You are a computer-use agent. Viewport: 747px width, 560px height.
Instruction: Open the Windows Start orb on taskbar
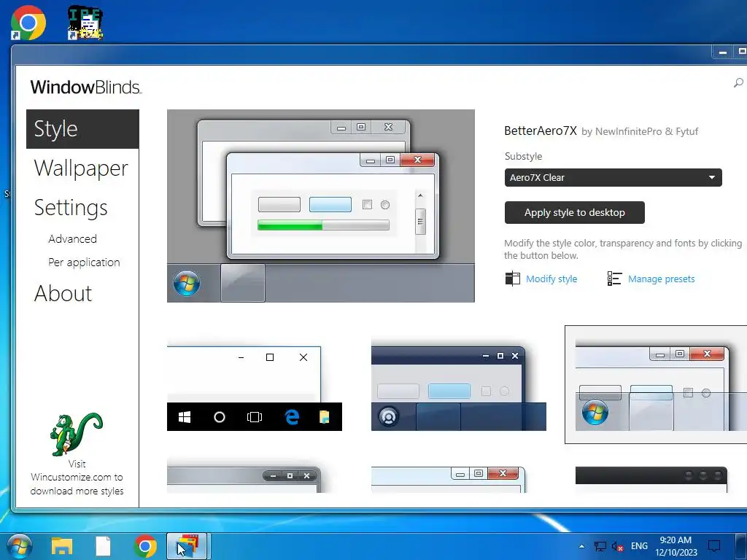pos(18,546)
